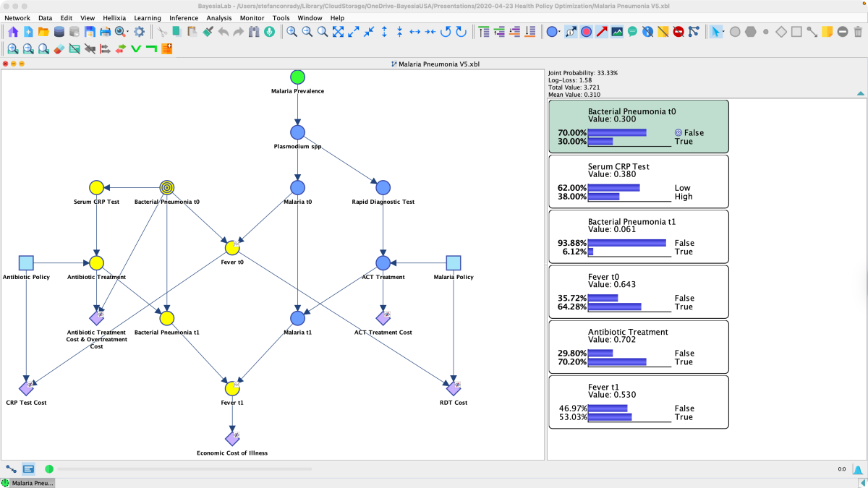Viewport: 868px width, 488px height.
Task: Open the Hellixia menu
Action: [114, 17]
